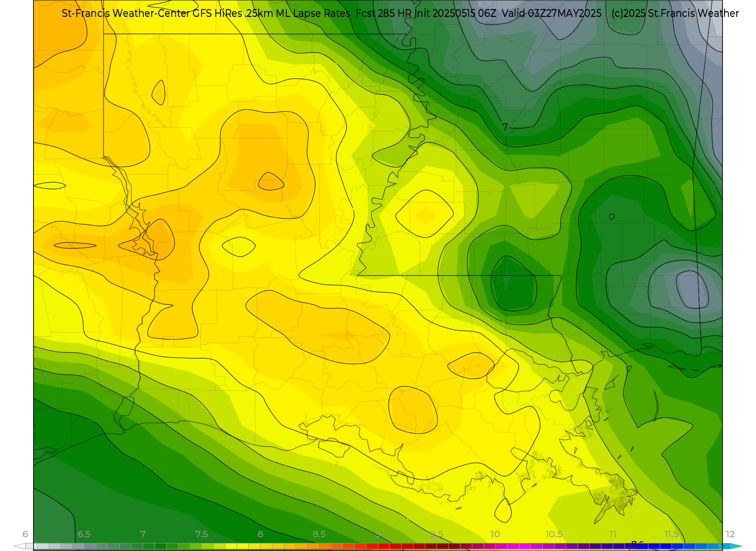
Task: Click 'Fcst 285 HR' in the header
Action: [x=384, y=13]
